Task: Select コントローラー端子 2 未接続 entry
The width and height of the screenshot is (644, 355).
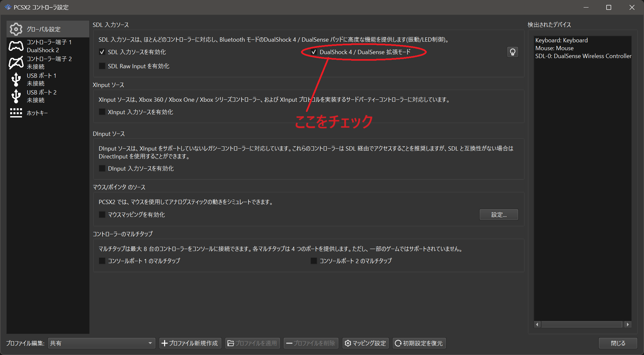Action: 48,63
